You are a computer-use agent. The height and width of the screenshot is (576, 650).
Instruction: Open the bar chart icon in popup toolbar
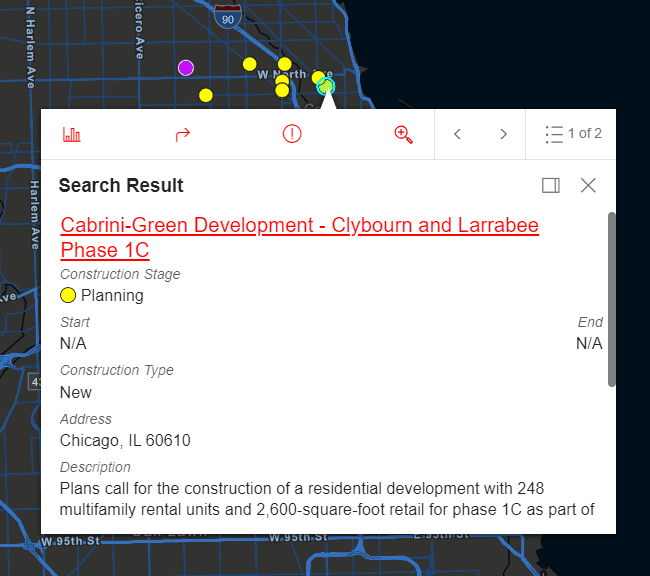click(x=71, y=134)
